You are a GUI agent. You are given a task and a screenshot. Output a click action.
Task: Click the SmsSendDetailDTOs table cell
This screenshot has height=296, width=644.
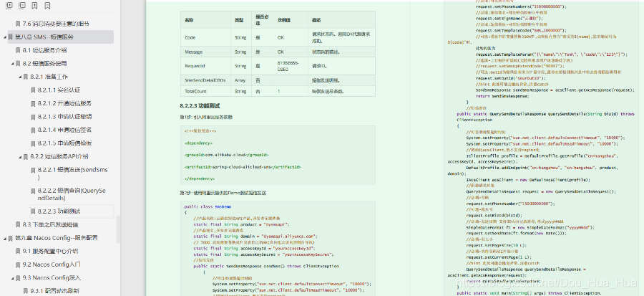coord(205,80)
